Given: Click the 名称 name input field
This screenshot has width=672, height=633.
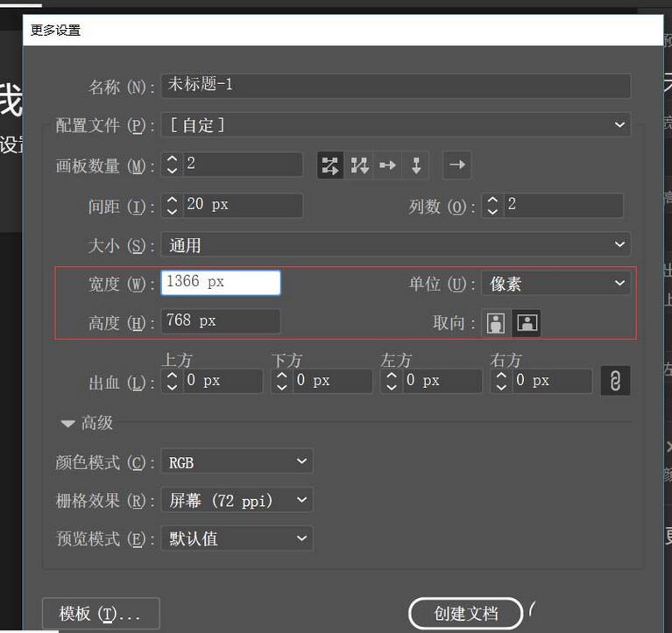Looking at the screenshot, I should point(395,85).
